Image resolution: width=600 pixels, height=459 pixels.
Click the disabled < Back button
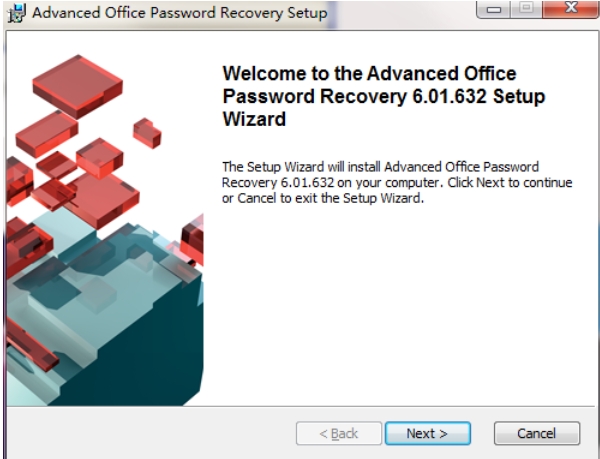pyautogui.click(x=339, y=433)
